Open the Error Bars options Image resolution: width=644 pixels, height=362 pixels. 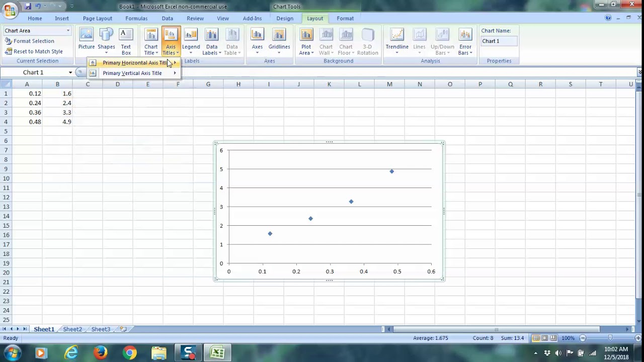(465, 42)
